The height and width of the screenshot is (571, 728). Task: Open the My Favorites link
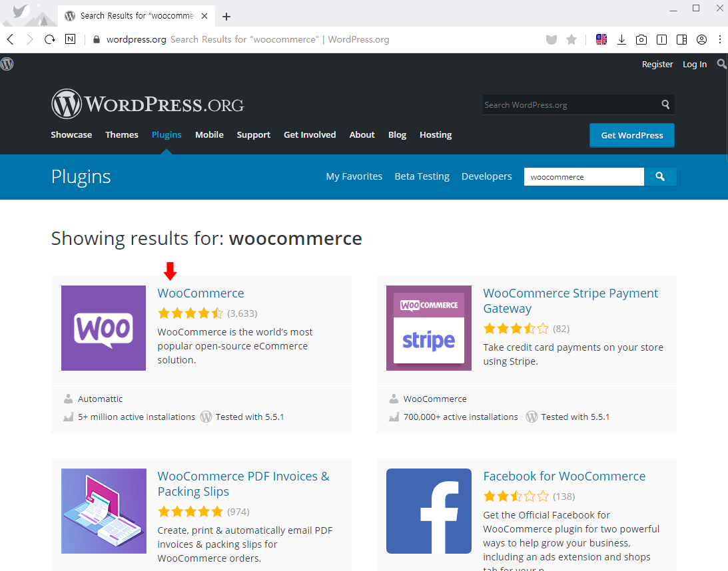(x=354, y=177)
